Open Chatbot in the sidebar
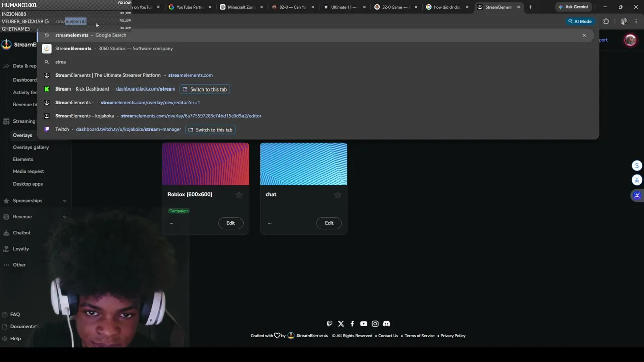The image size is (644, 362). pos(22,233)
